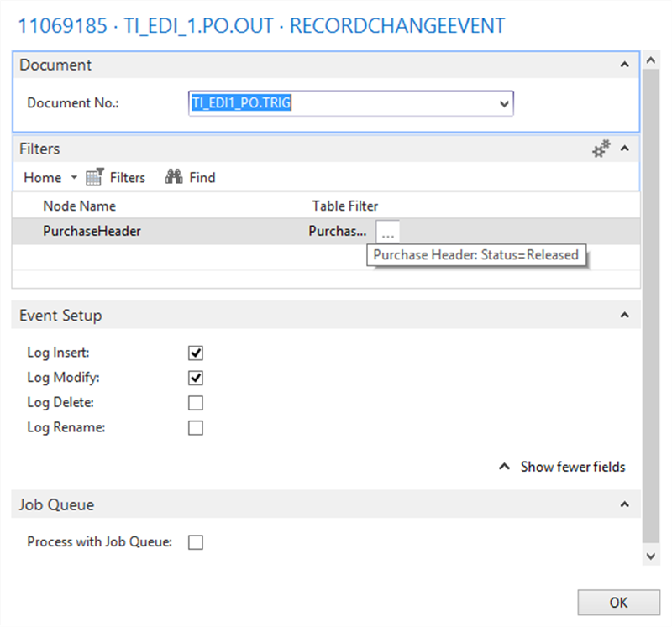
Task: Click Show fewer fields
Action: point(563,467)
